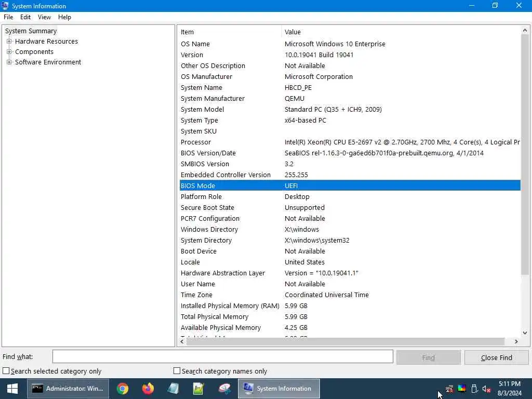Toggle Search category names only checkbox
The image size is (532, 399).
click(x=177, y=371)
